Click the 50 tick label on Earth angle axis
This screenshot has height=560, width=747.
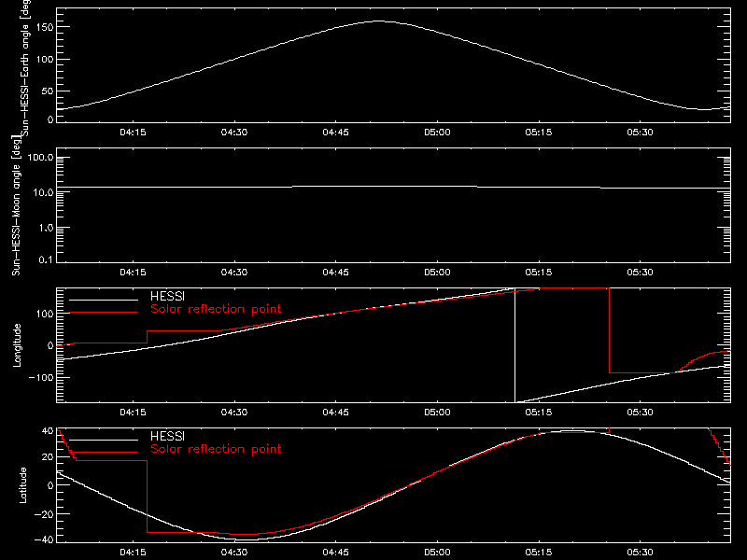(x=48, y=91)
